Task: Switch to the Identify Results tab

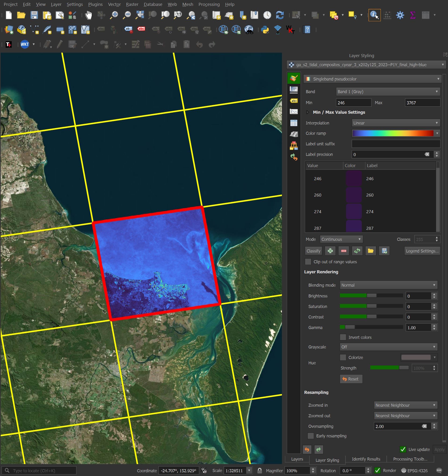Action: (x=366, y=459)
